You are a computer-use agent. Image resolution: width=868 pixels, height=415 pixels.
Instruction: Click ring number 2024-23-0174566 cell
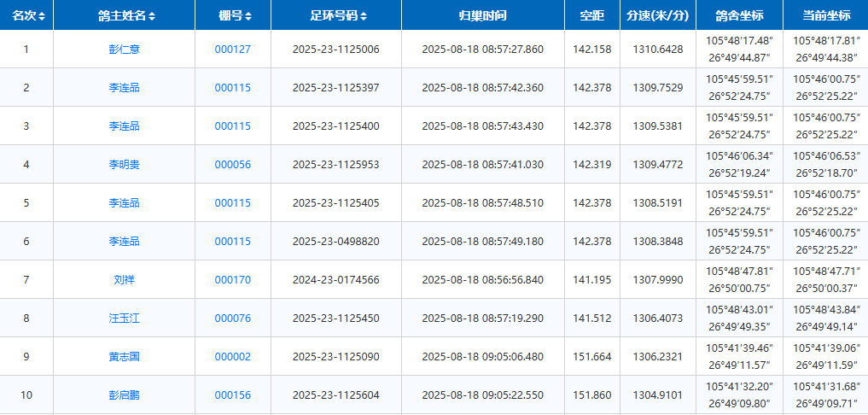335,280
